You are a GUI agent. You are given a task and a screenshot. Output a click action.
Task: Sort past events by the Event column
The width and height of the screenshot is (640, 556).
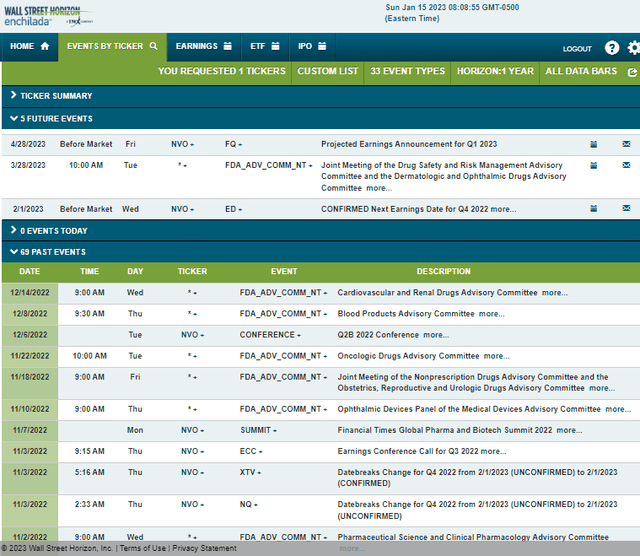284,271
